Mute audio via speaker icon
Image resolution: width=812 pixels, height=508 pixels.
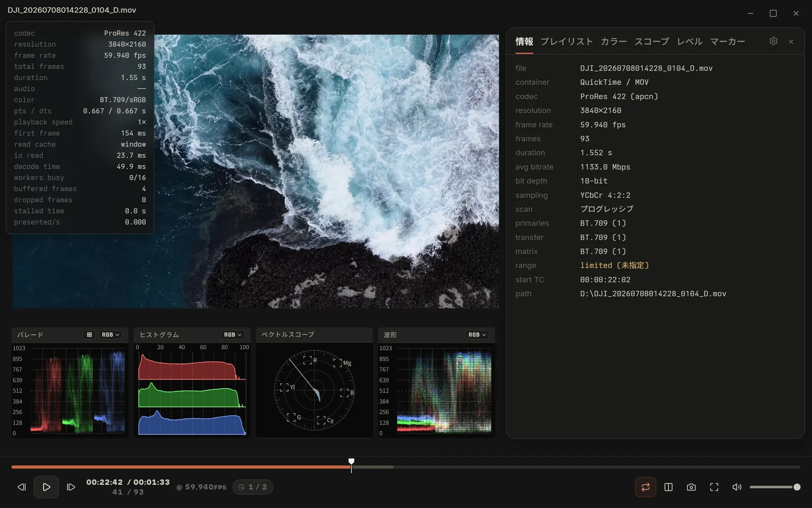pos(737,487)
